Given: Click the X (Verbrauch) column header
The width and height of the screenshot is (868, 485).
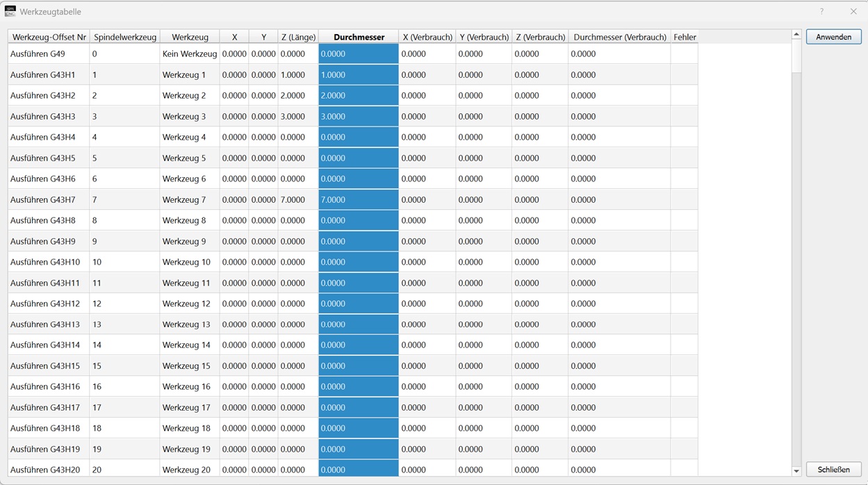Looking at the screenshot, I should click(x=427, y=37).
